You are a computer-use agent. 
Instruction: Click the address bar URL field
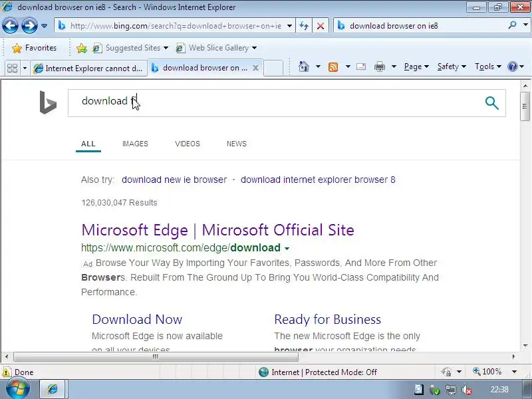point(175,26)
